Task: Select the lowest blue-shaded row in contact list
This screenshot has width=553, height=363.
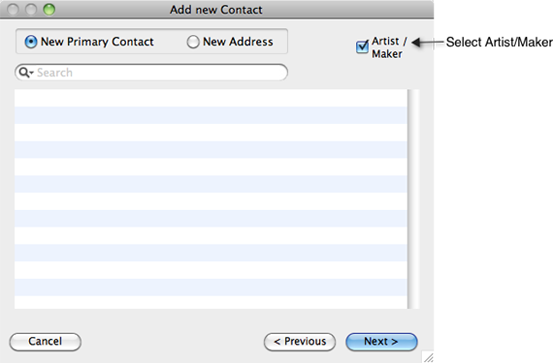Action: click(x=211, y=287)
